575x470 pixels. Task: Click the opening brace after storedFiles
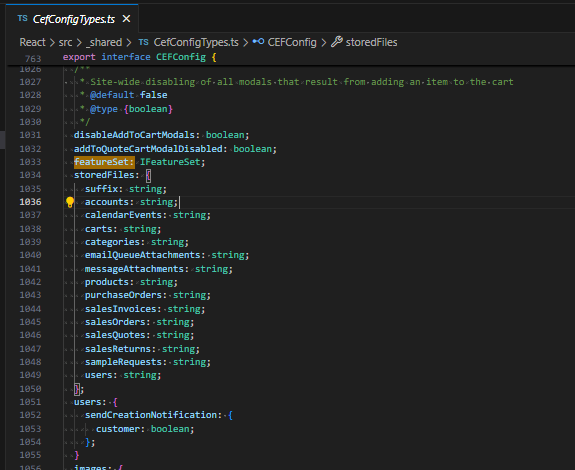148,175
